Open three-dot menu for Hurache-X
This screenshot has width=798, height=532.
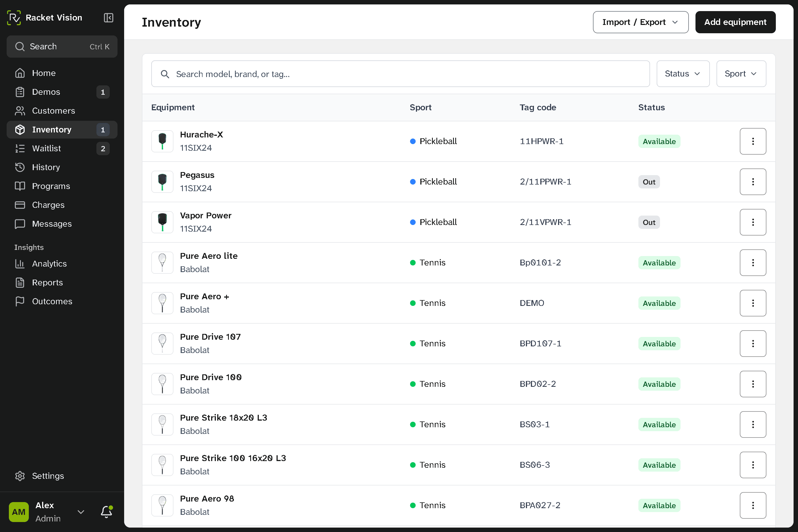(x=753, y=141)
